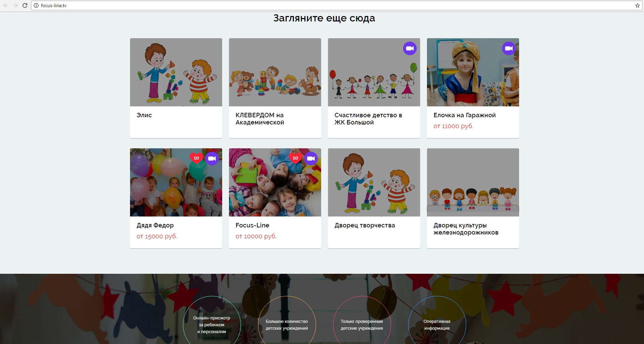This screenshot has width=644, height=344.
Task: Open the Элис kindergarten thumbnail
Action: coord(176,72)
